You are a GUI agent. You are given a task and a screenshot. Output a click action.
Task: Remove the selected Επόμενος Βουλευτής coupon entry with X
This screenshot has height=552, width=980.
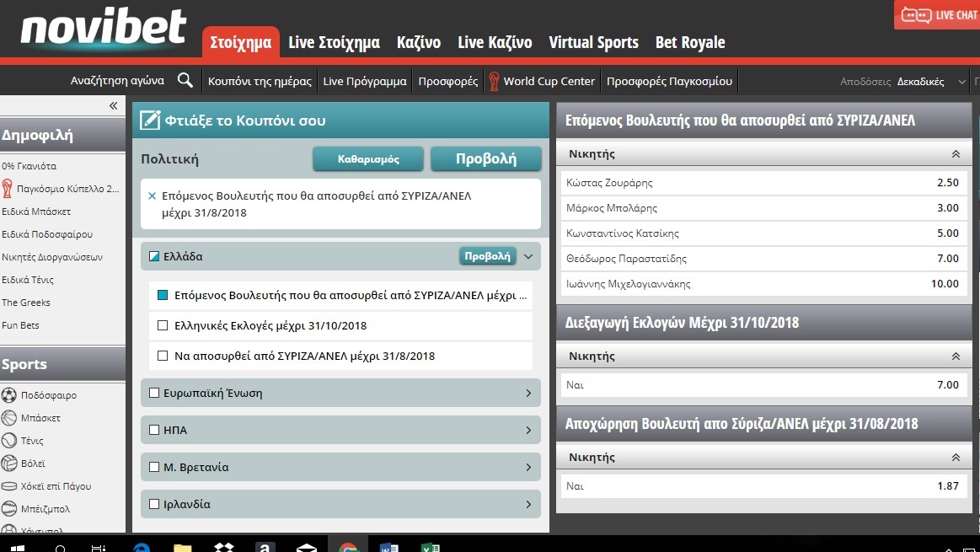(x=152, y=196)
